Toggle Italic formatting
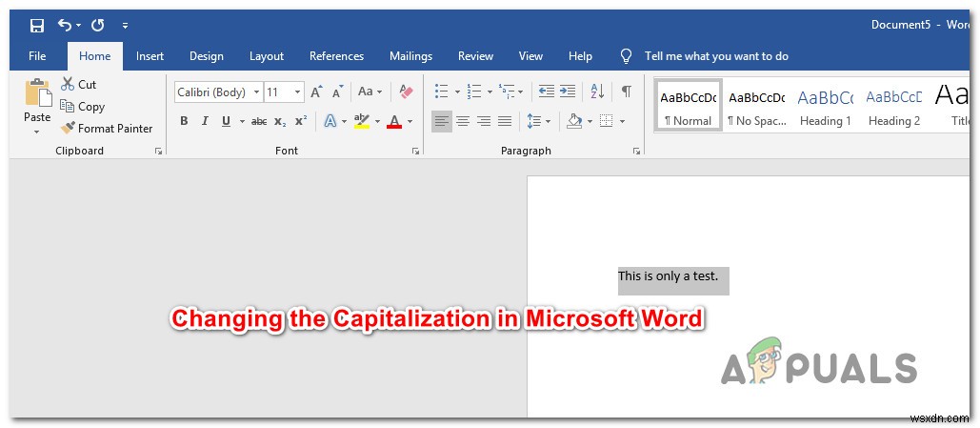The image size is (980, 428). point(205,121)
